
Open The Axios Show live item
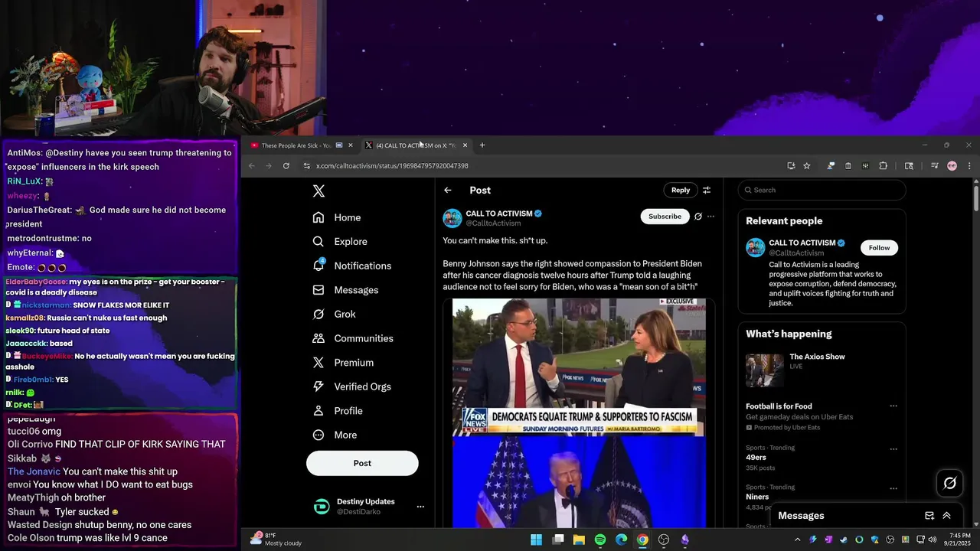point(822,370)
